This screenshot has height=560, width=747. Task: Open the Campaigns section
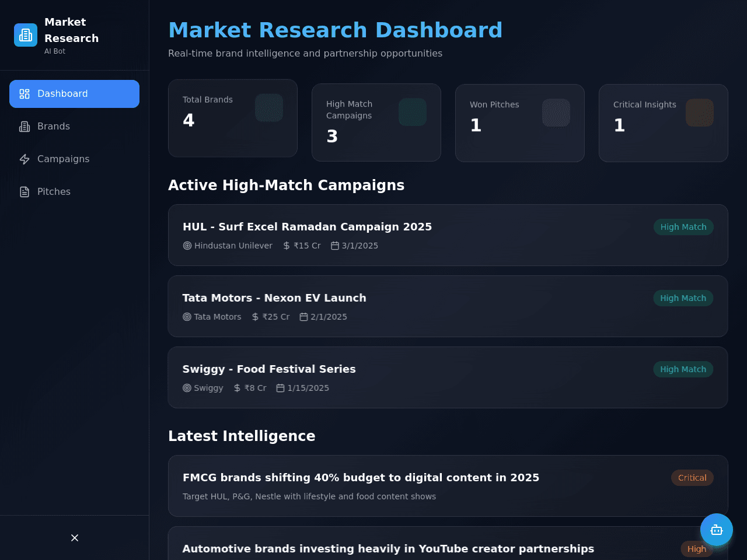[74, 159]
